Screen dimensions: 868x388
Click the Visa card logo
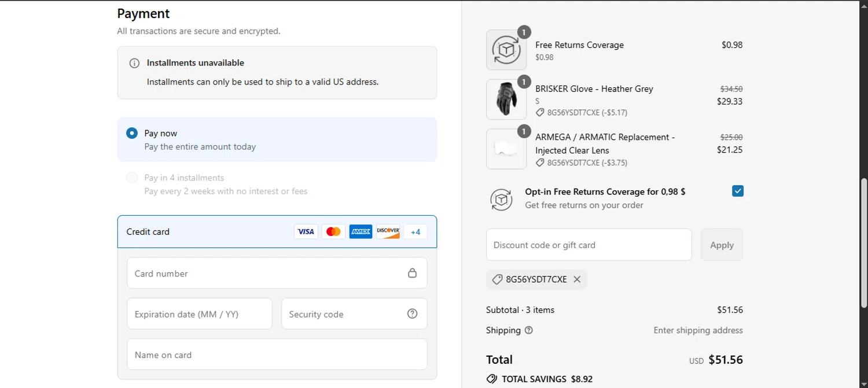click(306, 232)
